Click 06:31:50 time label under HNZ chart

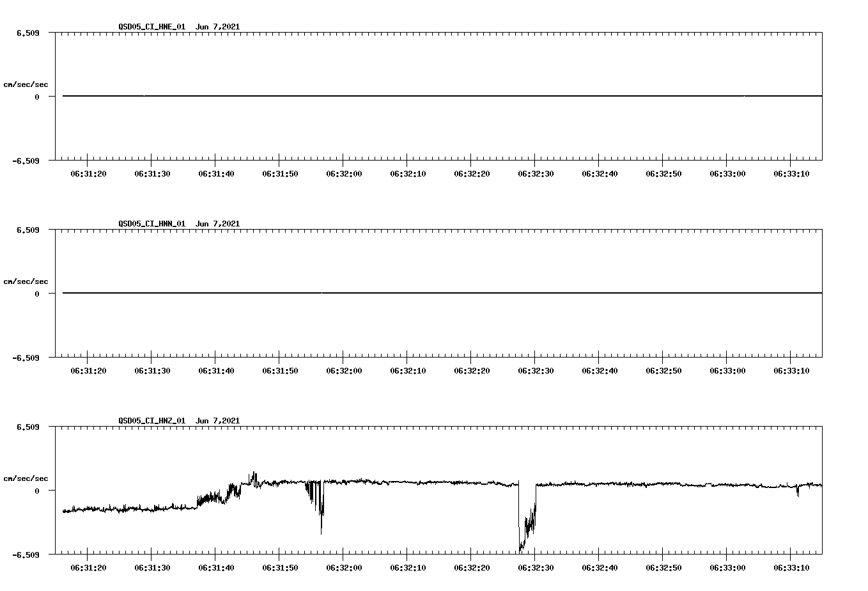[x=280, y=568]
